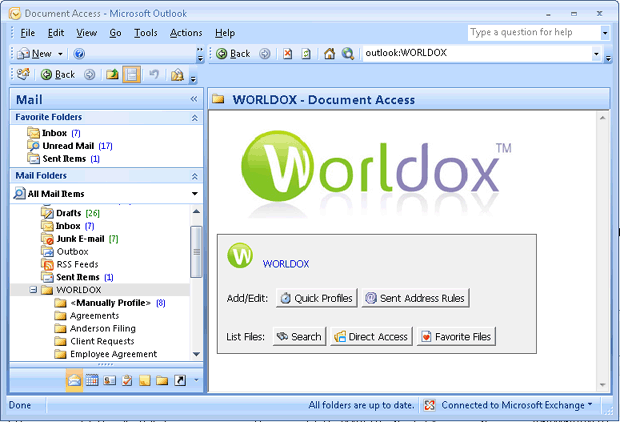The height and width of the screenshot is (422, 620).
Task: Collapse the Favorite Folders section
Action: click(x=195, y=117)
